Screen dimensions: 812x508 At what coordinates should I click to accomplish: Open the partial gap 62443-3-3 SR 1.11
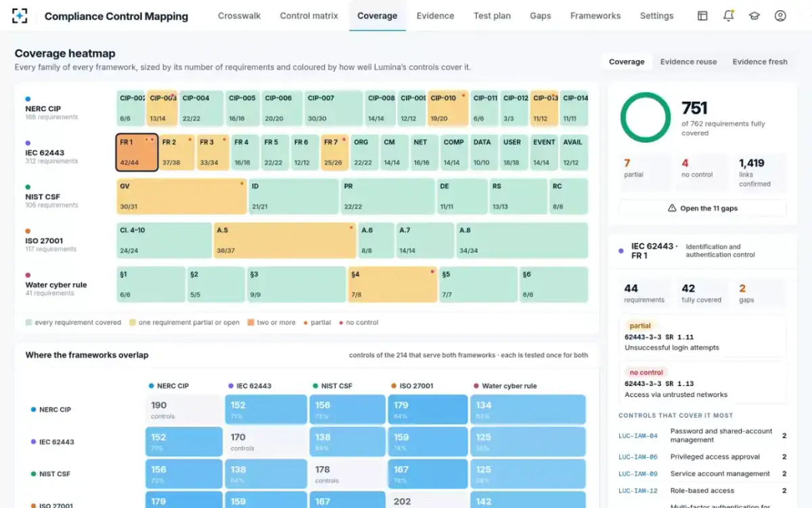702,337
